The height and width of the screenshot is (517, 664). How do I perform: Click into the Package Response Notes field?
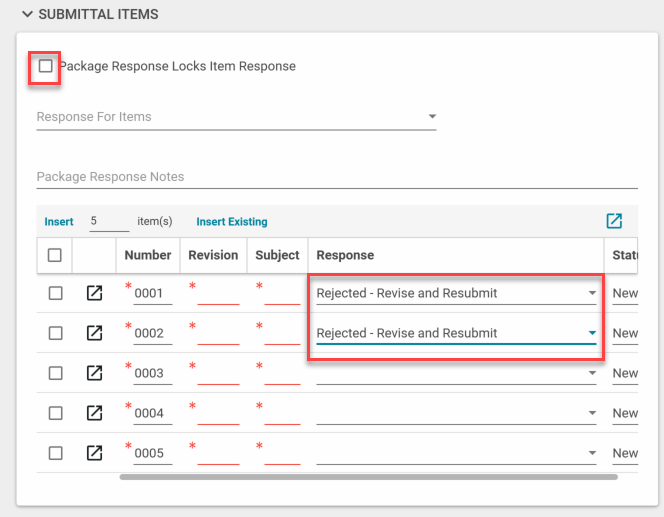(x=336, y=177)
